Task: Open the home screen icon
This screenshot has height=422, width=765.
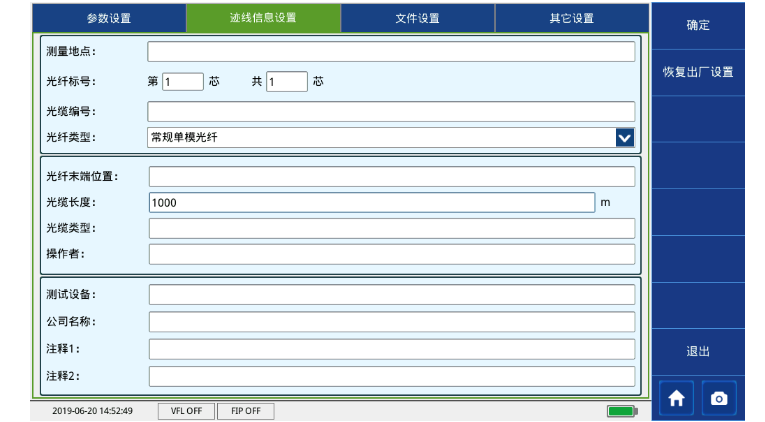Action: (x=676, y=398)
